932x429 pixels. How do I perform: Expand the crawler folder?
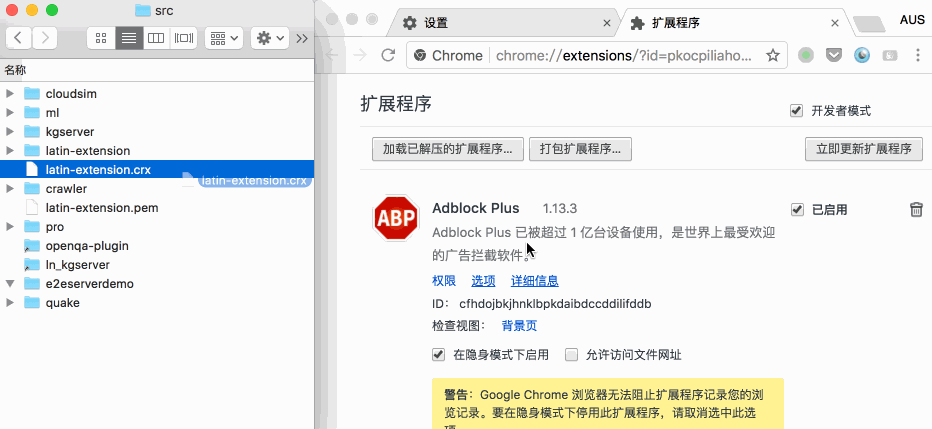pyautogui.click(x=9, y=189)
